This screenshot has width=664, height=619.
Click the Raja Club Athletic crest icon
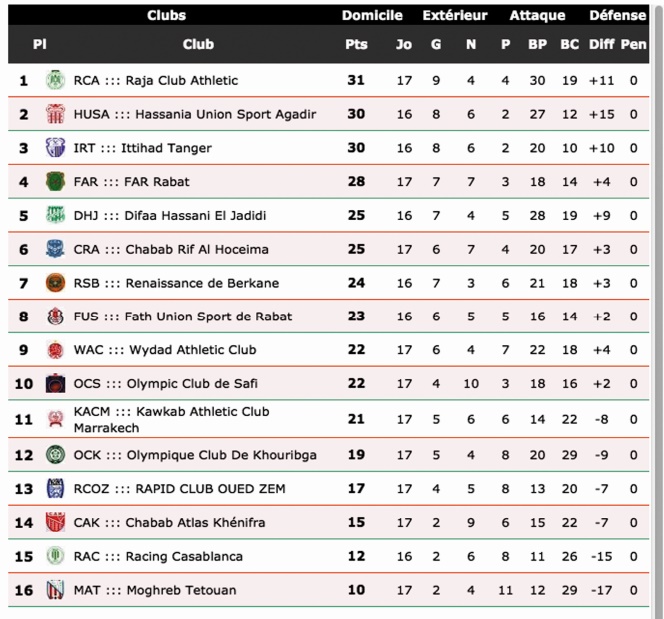pyautogui.click(x=55, y=81)
